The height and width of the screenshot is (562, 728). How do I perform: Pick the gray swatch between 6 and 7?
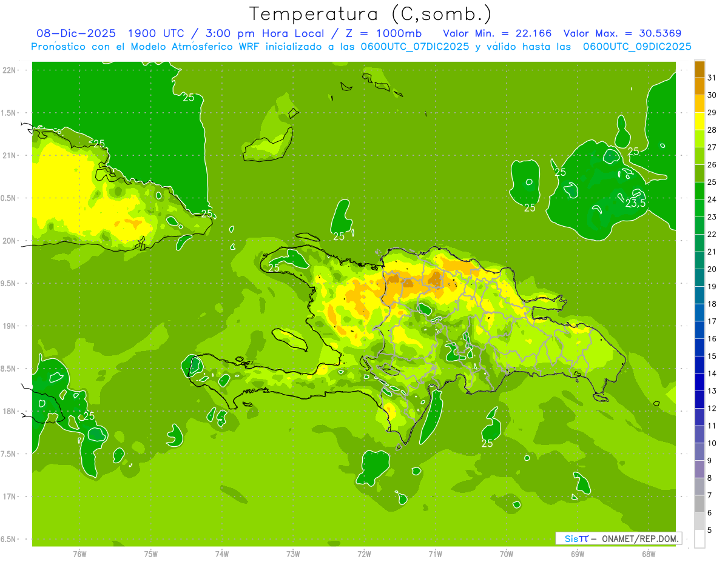click(x=699, y=504)
